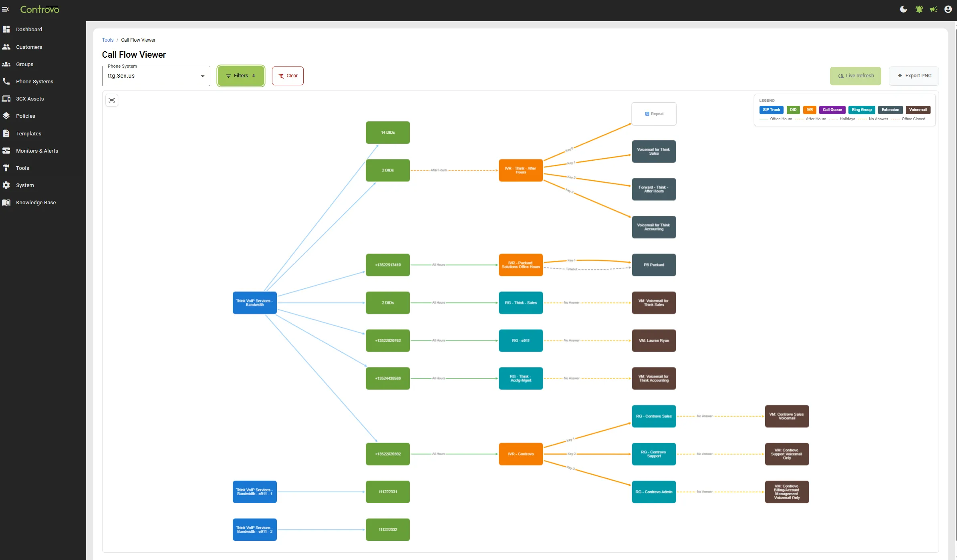Screen dimensions: 957x560
Task: Click the SIP Trunk legend color chip
Action: click(x=771, y=110)
